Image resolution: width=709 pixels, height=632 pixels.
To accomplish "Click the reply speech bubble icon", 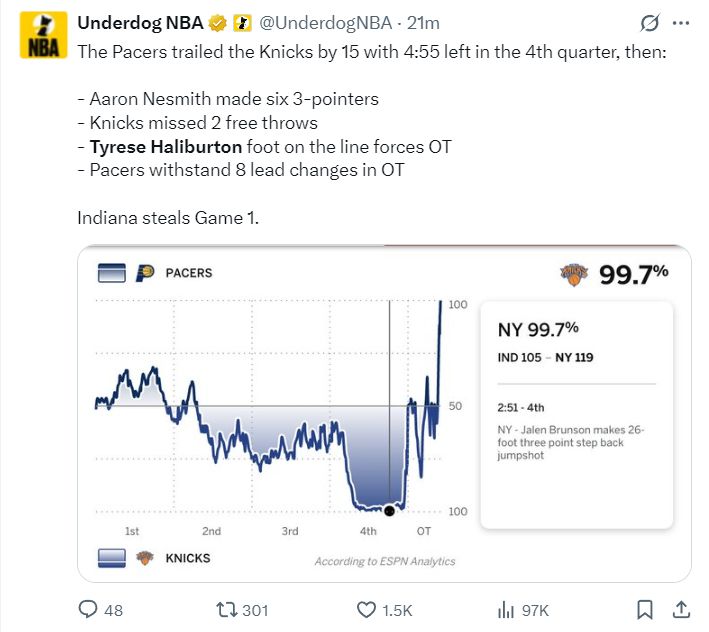I will point(88,609).
